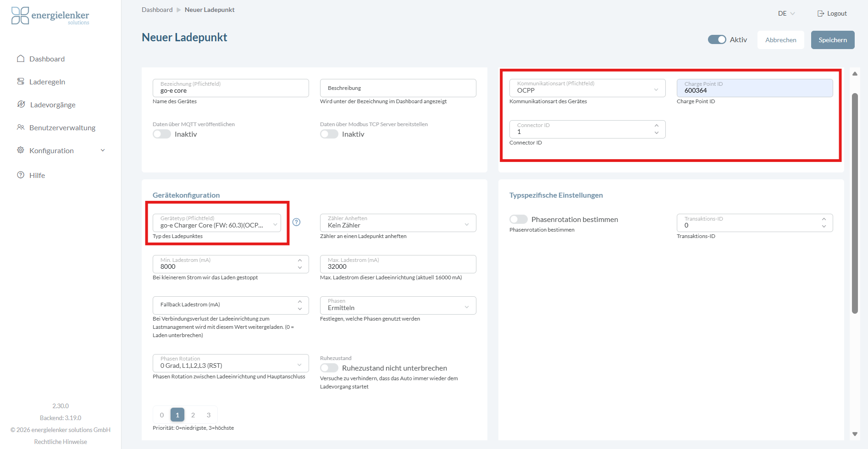This screenshot has width=868, height=449.
Task: Set priority to 3
Action: click(209, 415)
